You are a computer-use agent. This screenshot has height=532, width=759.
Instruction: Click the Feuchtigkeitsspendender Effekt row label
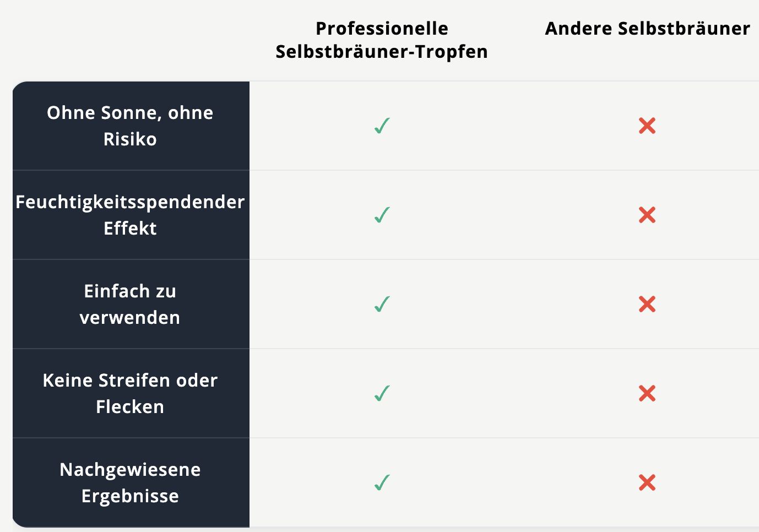point(130,215)
